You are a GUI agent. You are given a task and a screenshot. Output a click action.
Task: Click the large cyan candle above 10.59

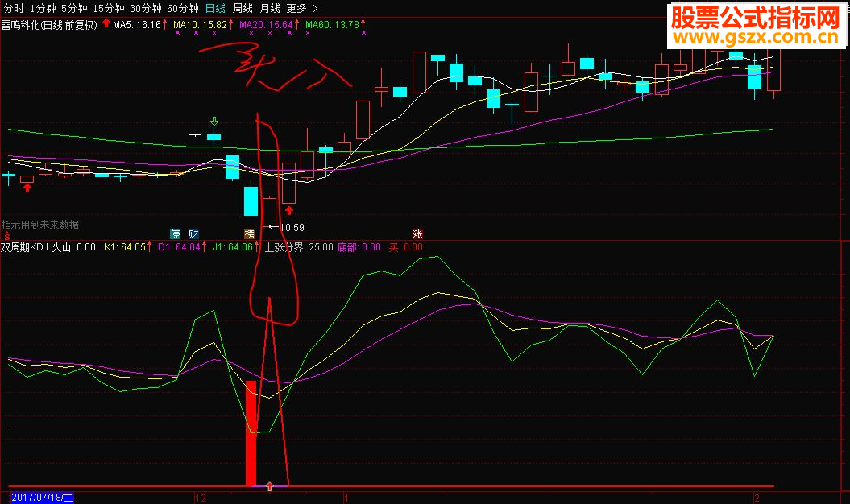click(251, 201)
